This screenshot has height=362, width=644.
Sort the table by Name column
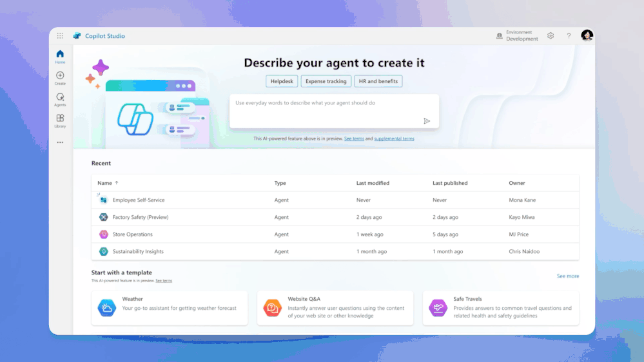108,183
